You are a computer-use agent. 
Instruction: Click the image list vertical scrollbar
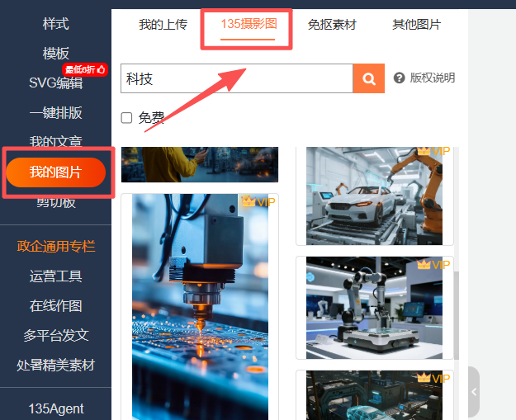pyautogui.click(x=456, y=316)
